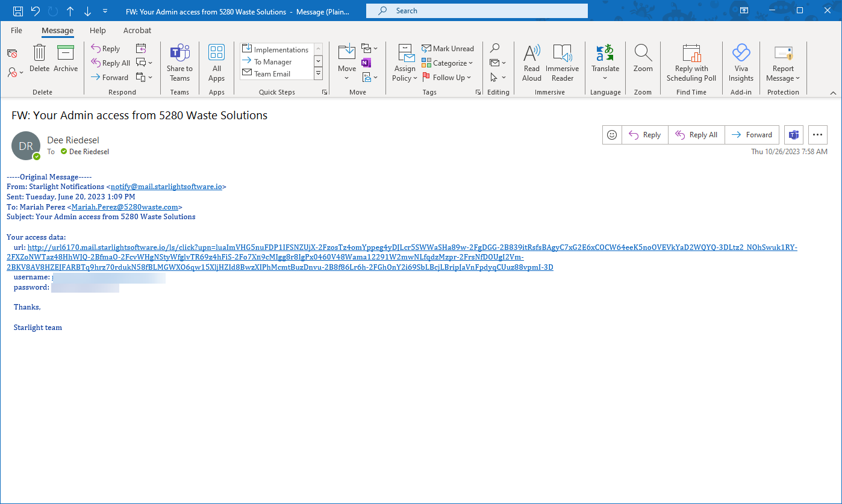Go to previous item with up arrow
Viewport: 842px width, 504px height.
click(x=70, y=11)
